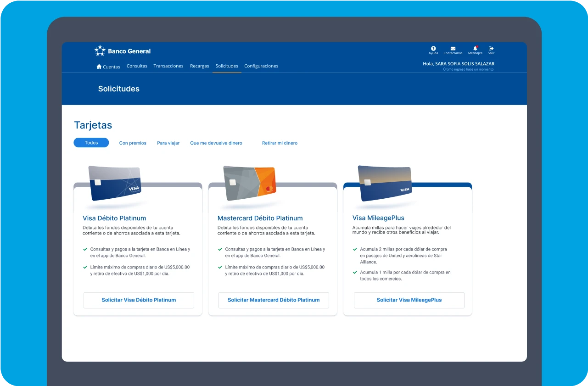588x386 pixels.
Task: Click Solicitar Visa Débito Platinum button
Action: 139,300
